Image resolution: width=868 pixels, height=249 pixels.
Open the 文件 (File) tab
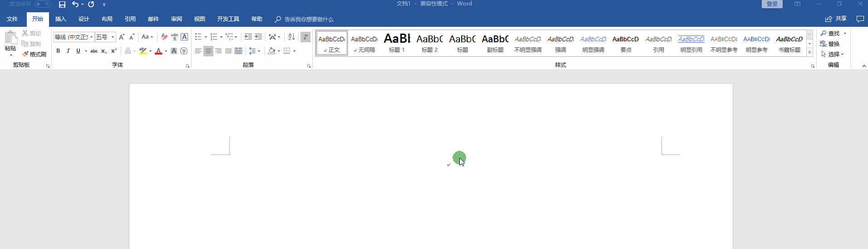click(x=12, y=19)
